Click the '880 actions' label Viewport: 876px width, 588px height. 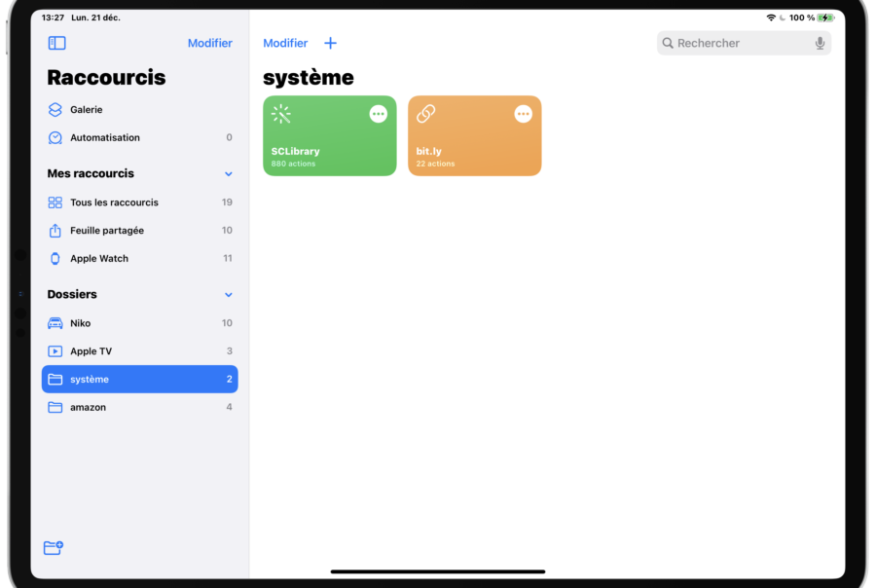coord(293,164)
